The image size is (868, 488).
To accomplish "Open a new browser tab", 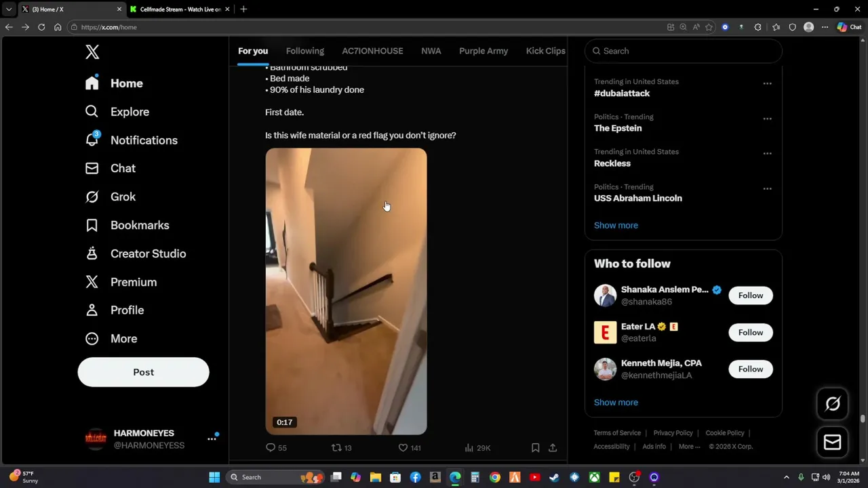I will tap(243, 9).
